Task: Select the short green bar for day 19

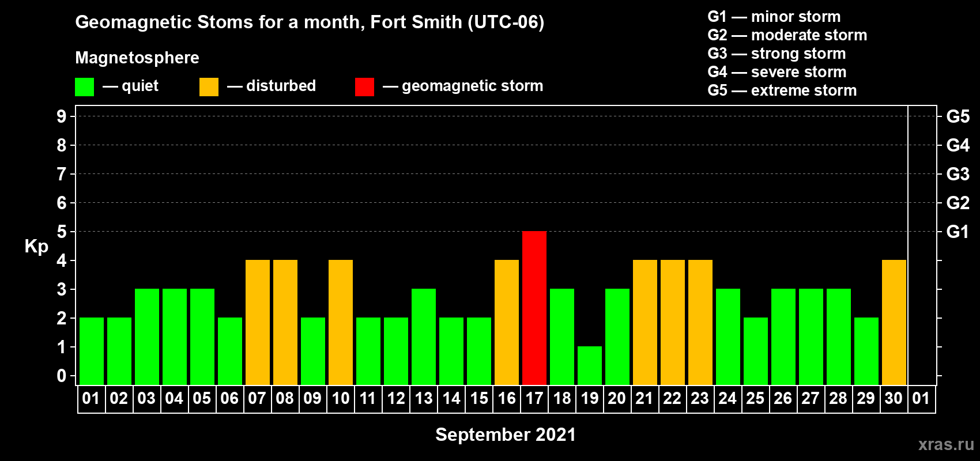Action: pos(590,365)
